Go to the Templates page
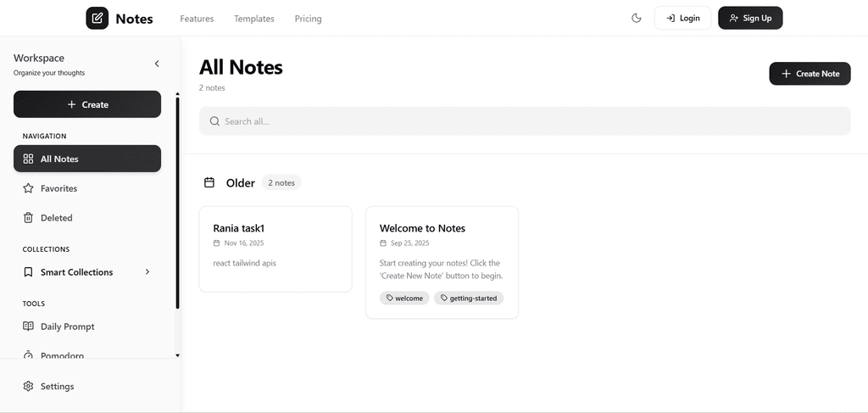The height and width of the screenshot is (413, 868). tap(254, 19)
